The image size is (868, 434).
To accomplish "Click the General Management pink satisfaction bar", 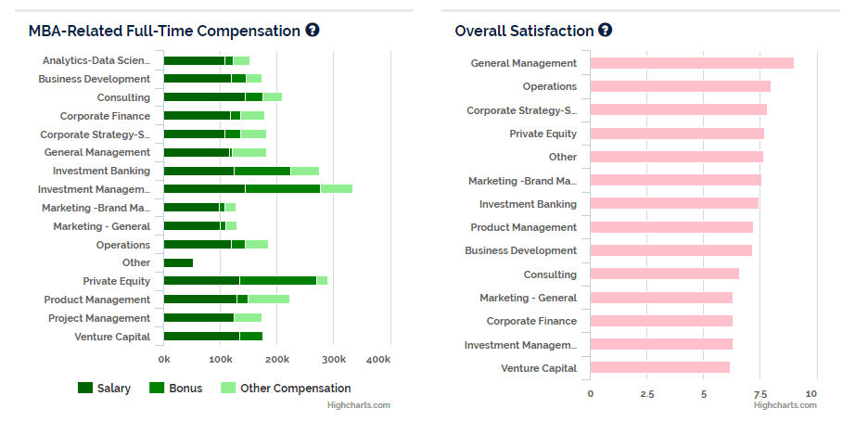I will click(x=692, y=63).
